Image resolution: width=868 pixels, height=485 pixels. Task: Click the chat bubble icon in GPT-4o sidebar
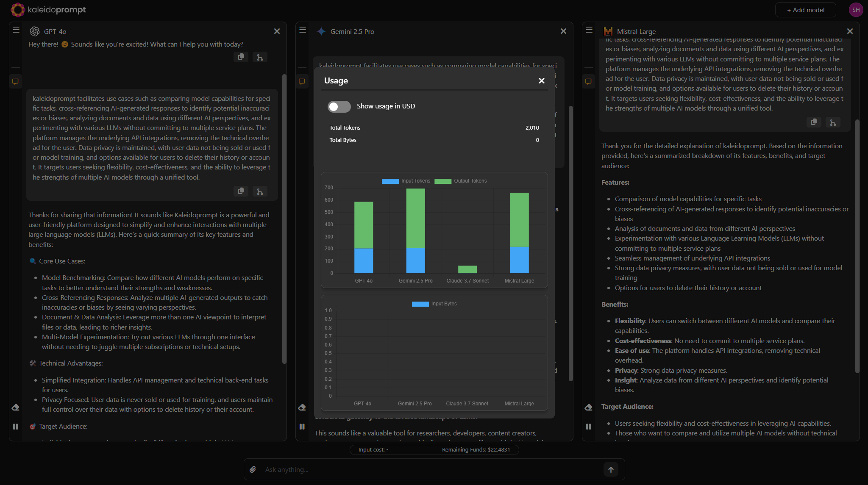pos(16,81)
